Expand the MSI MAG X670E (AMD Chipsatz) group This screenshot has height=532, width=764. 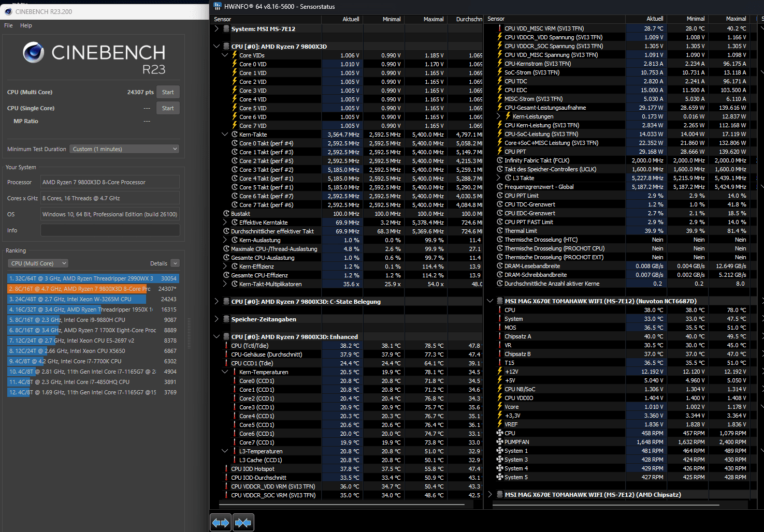(x=490, y=494)
